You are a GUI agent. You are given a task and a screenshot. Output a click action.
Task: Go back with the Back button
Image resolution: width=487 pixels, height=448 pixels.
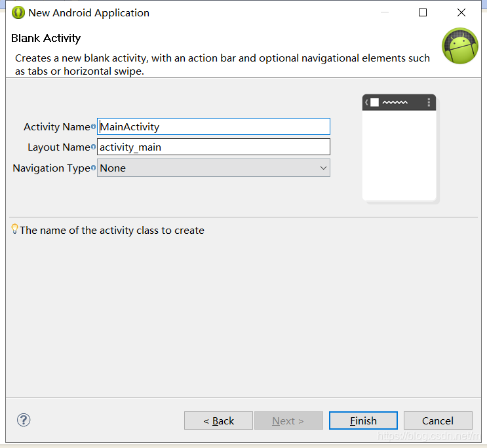pos(218,420)
